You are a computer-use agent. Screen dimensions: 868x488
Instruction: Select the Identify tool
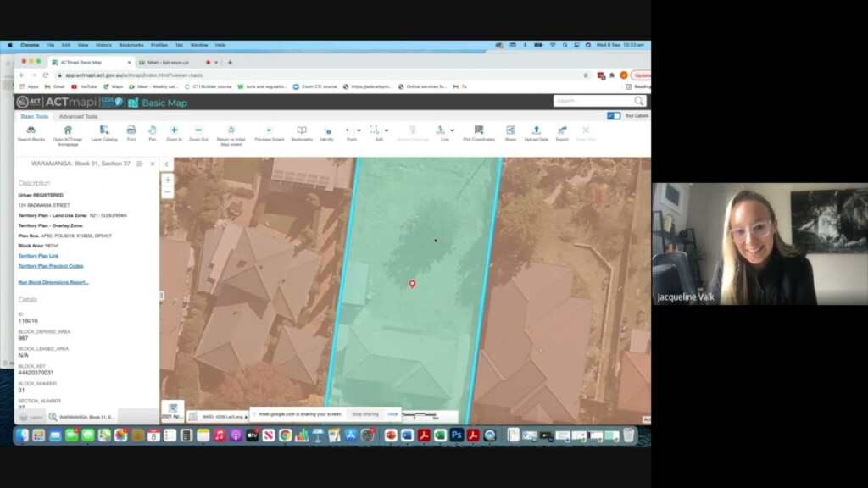tap(326, 133)
